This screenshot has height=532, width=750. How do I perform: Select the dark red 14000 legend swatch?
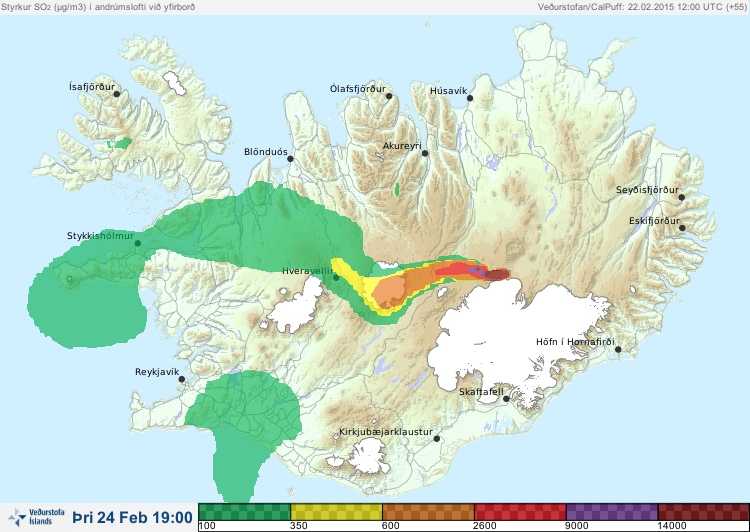tap(704, 512)
